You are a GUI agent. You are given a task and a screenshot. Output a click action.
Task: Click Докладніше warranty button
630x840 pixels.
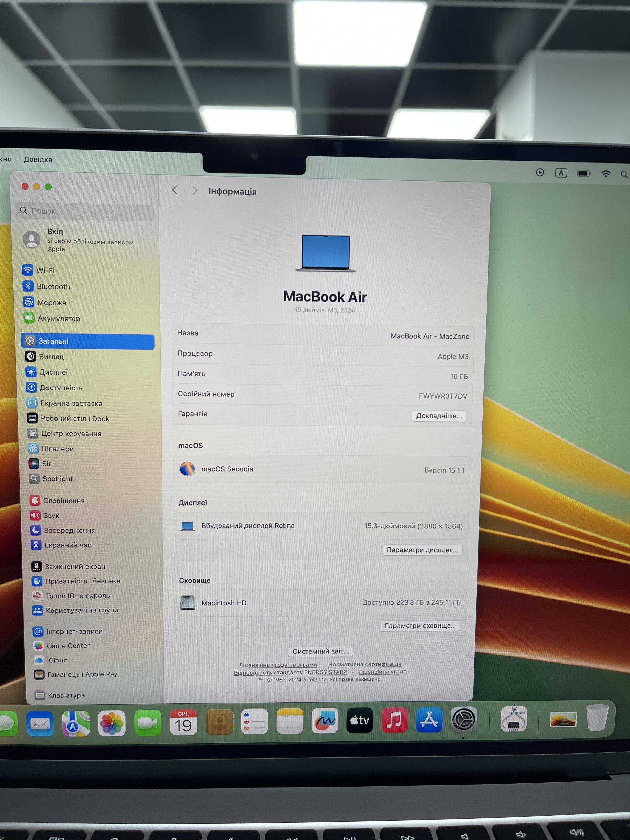(x=439, y=416)
